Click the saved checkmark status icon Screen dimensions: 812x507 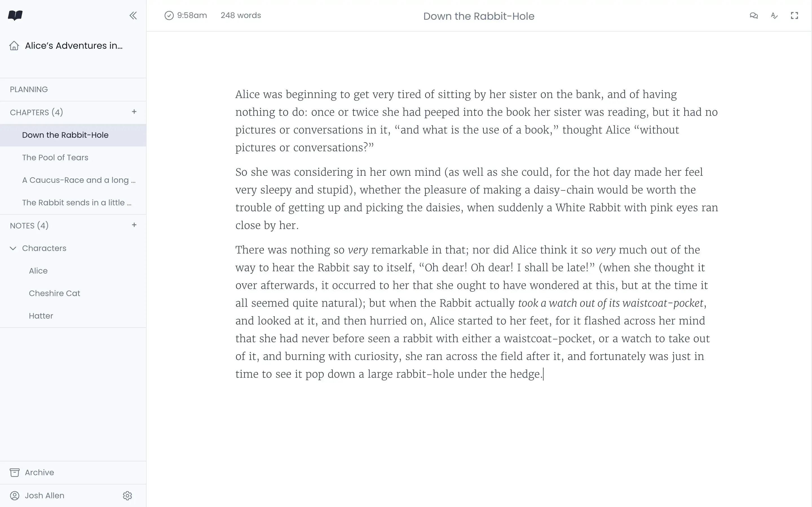point(169,16)
